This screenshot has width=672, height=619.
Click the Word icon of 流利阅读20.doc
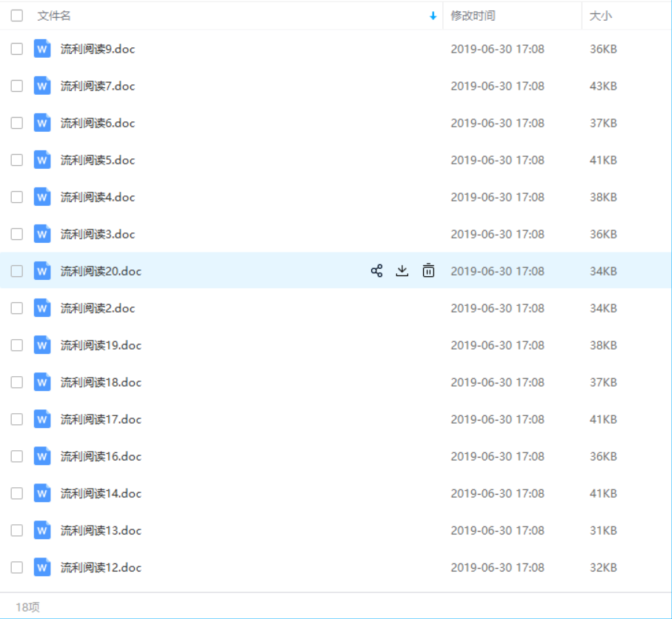[42, 271]
